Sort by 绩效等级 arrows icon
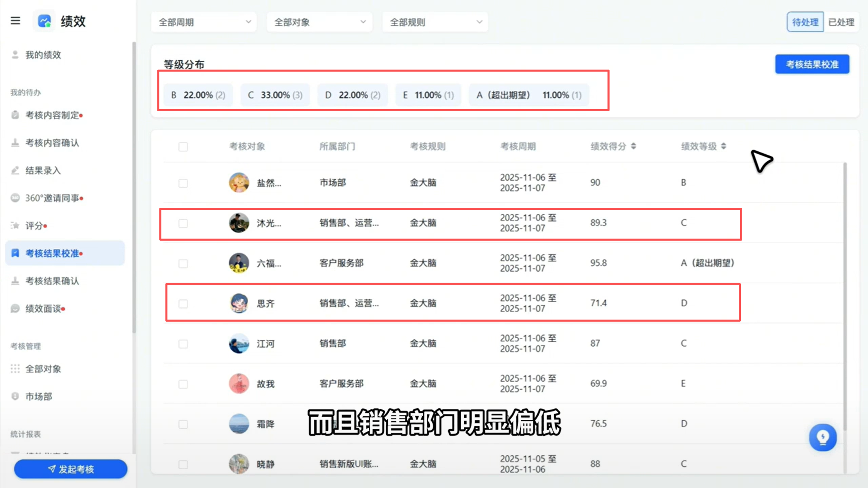 (x=723, y=146)
